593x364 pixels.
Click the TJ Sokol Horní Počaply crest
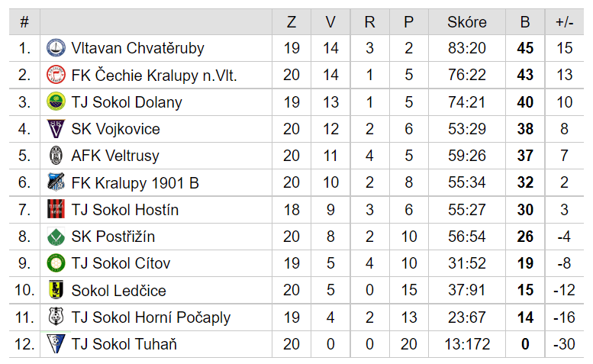(56, 317)
